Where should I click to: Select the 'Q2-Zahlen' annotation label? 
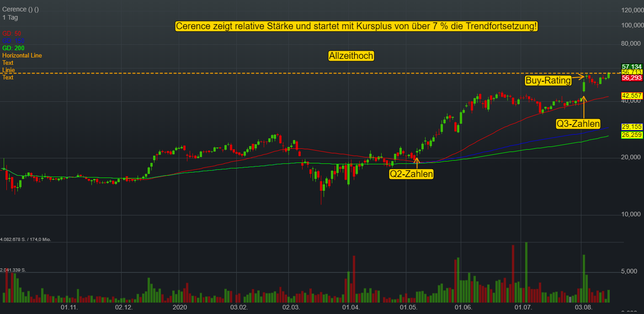point(411,174)
